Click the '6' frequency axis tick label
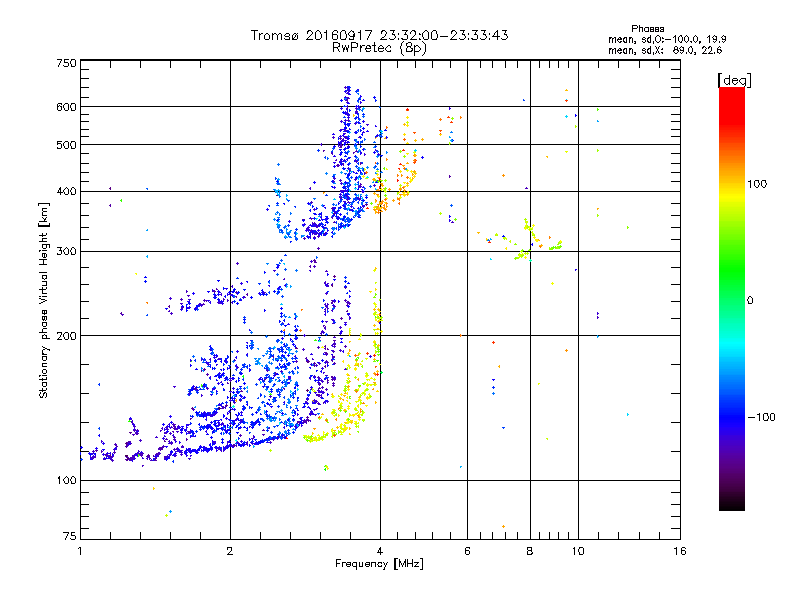The width and height of the screenshot is (800, 600). pos(467,551)
